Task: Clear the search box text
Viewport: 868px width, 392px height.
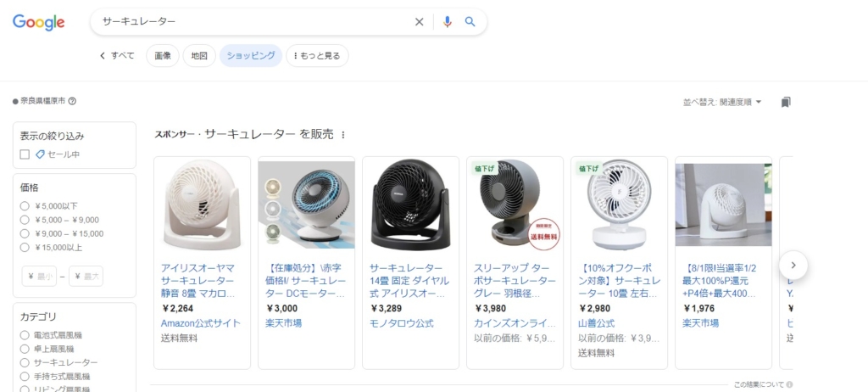Action: pyautogui.click(x=419, y=22)
